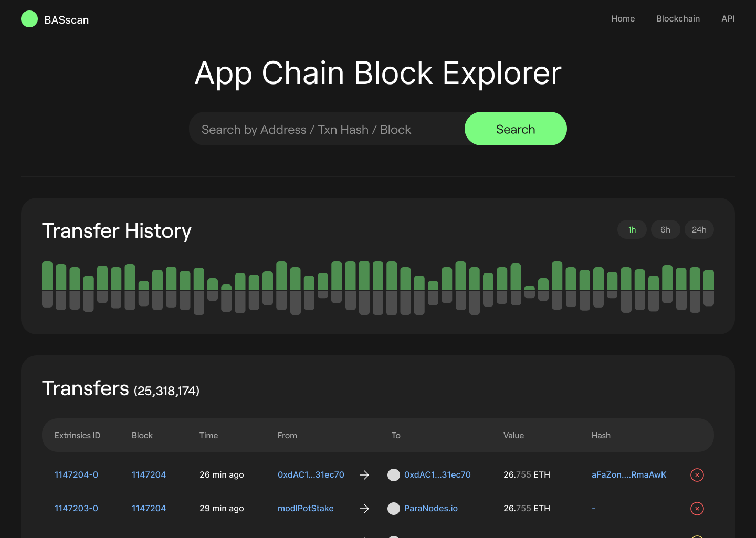756x538 pixels.
Task: Open the Home menu item
Action: tap(623, 19)
